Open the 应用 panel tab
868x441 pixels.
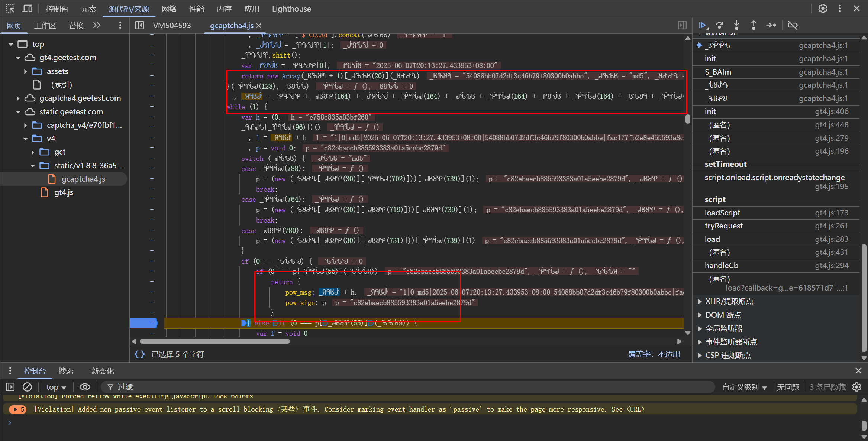tap(252, 9)
